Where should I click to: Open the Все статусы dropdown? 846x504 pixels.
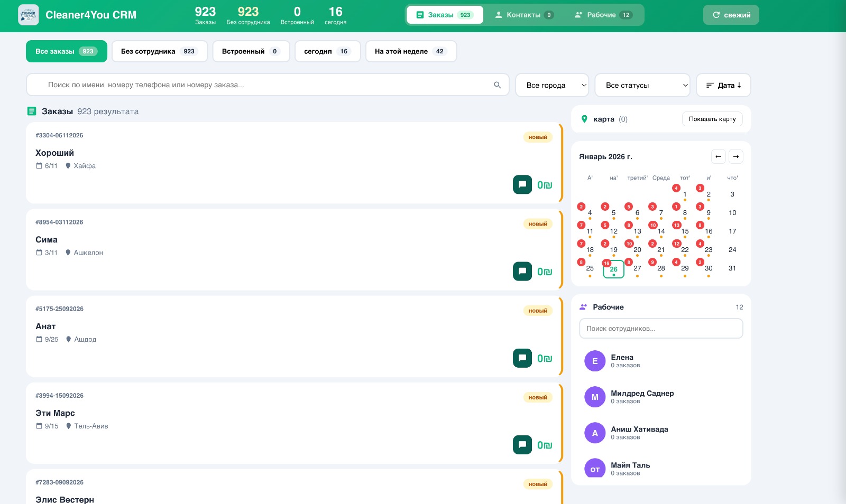point(642,85)
